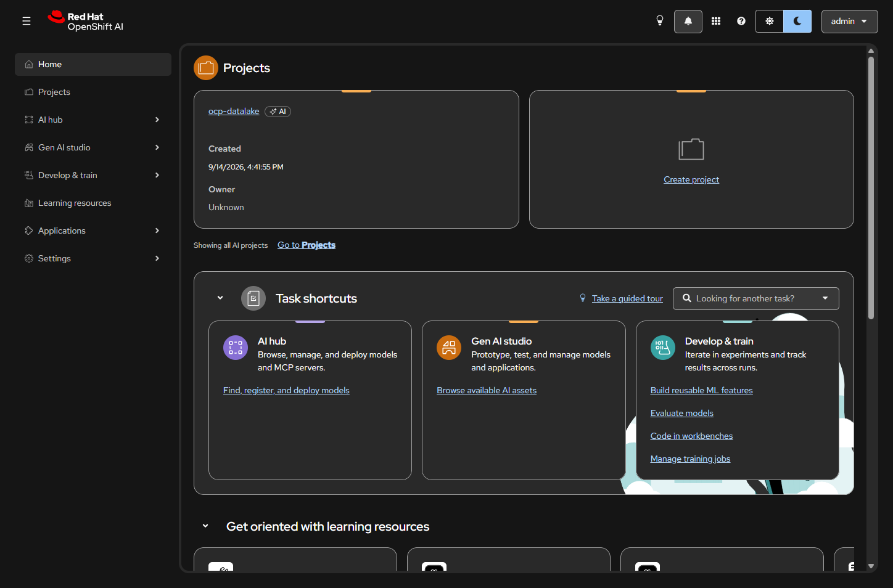This screenshot has height=588, width=893.
Task: Follow the 'Go to Projects' link
Action: click(x=307, y=245)
